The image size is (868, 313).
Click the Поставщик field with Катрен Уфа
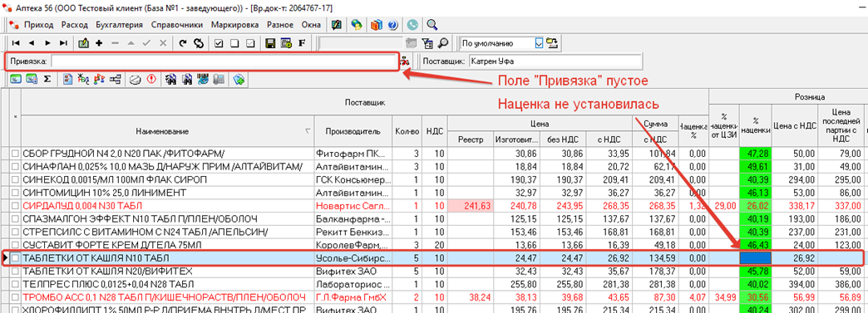coord(555,61)
